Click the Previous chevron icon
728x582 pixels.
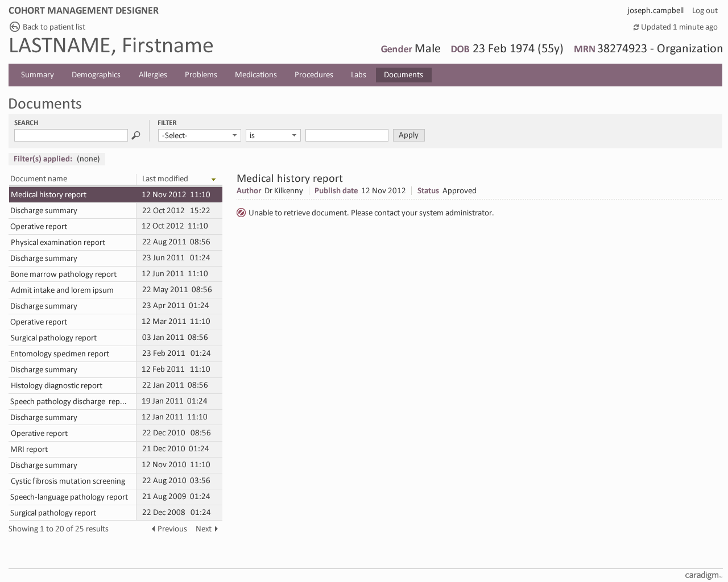(x=152, y=529)
